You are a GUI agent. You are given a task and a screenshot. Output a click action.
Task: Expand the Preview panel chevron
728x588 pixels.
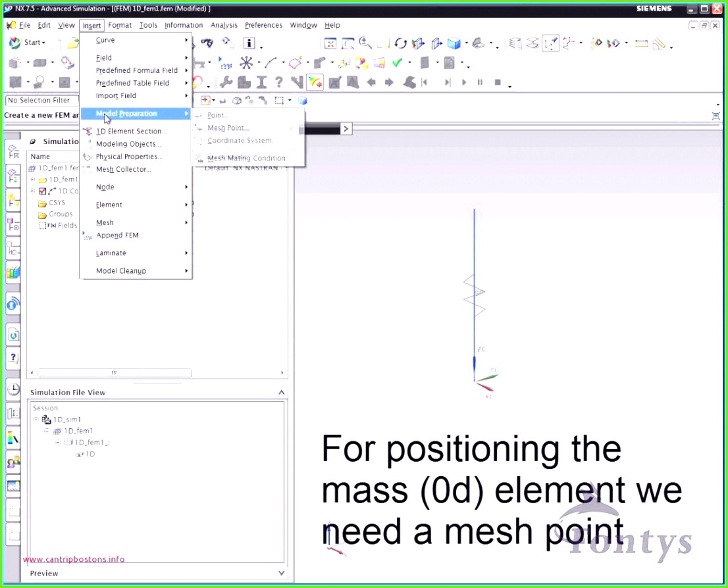point(281,573)
